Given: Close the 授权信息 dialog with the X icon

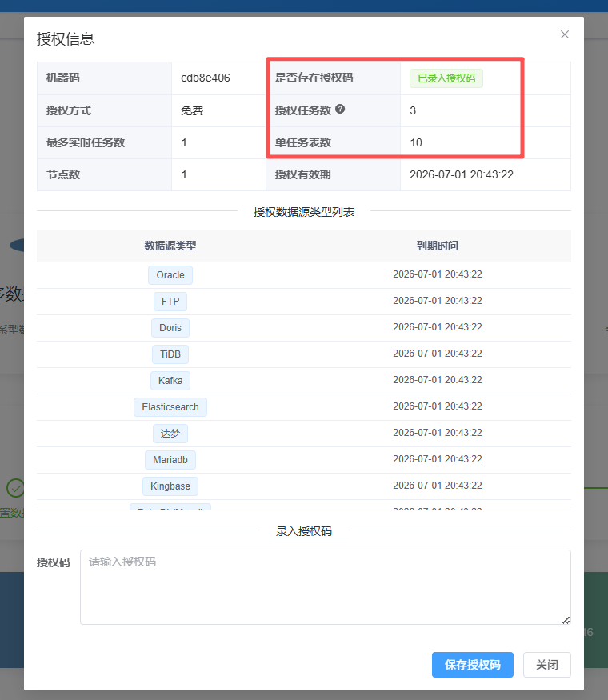Looking at the screenshot, I should pyautogui.click(x=565, y=34).
